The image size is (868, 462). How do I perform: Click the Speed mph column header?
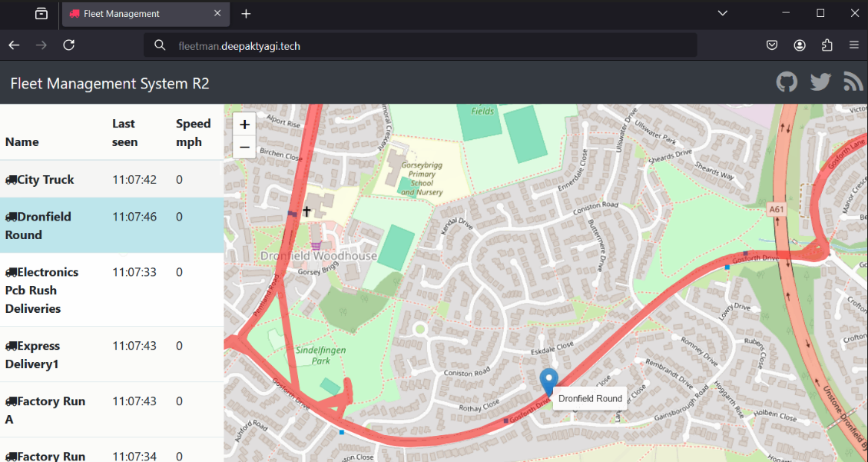(194, 133)
